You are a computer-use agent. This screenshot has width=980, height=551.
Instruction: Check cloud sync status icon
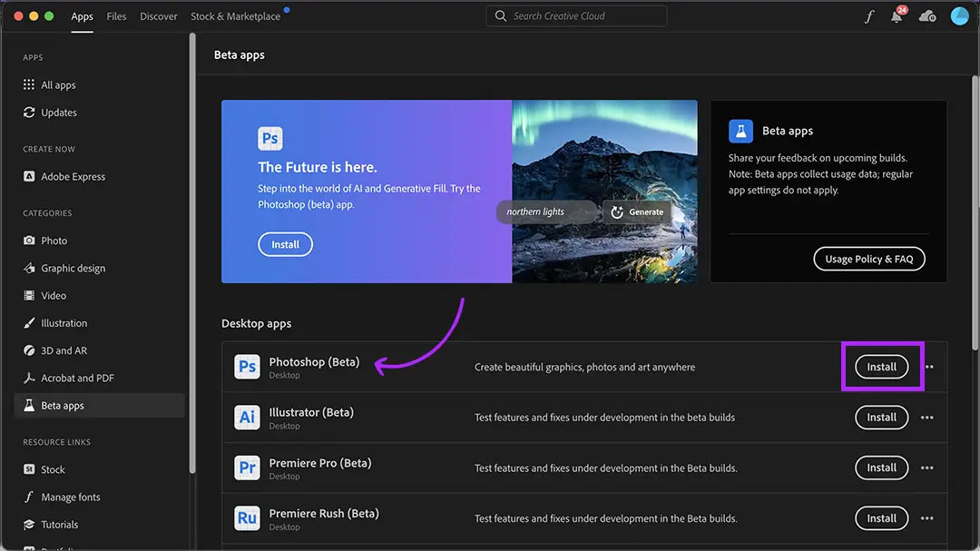pyautogui.click(x=927, y=16)
